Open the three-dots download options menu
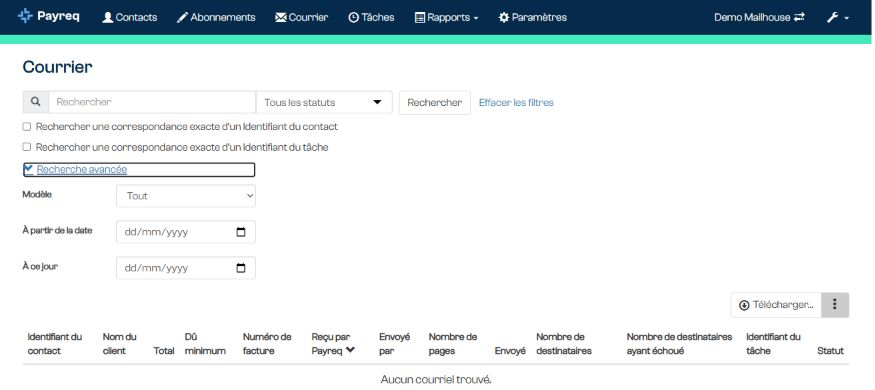 [835, 305]
